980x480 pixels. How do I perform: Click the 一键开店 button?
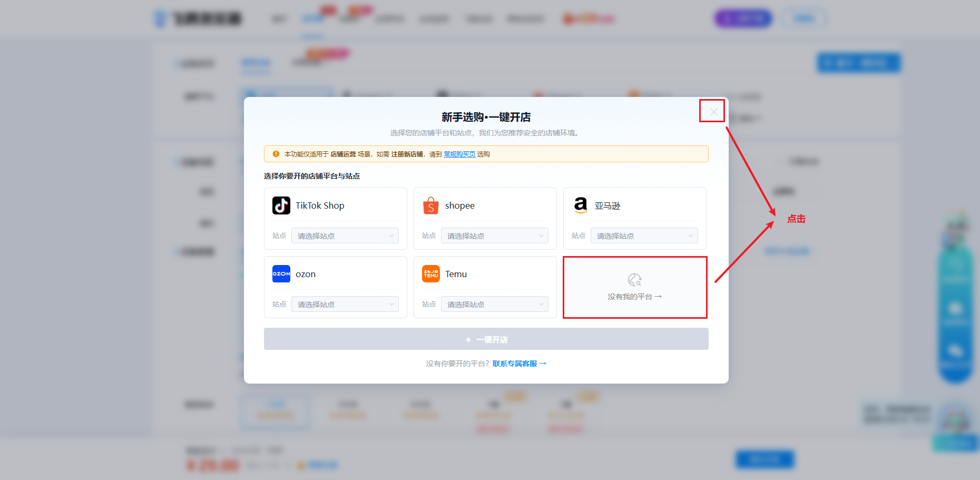click(x=486, y=339)
